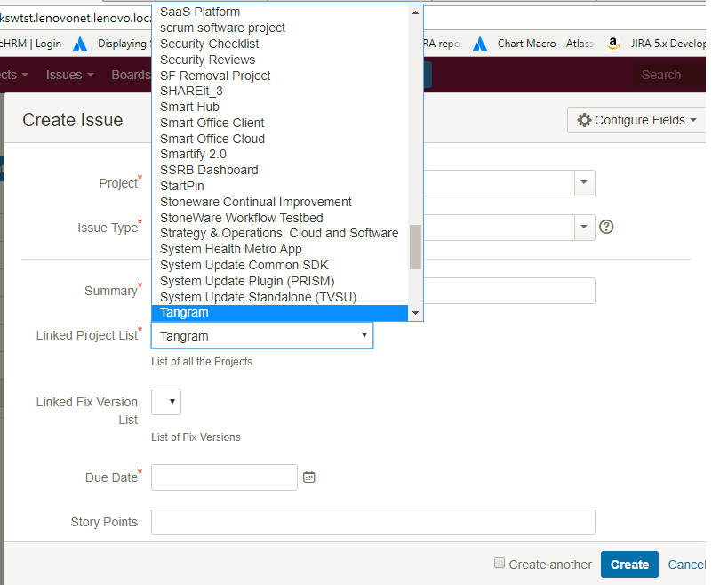Image resolution: width=728 pixels, height=585 pixels.
Task: Open the Issues menu in the navigation bar
Action: 69,75
